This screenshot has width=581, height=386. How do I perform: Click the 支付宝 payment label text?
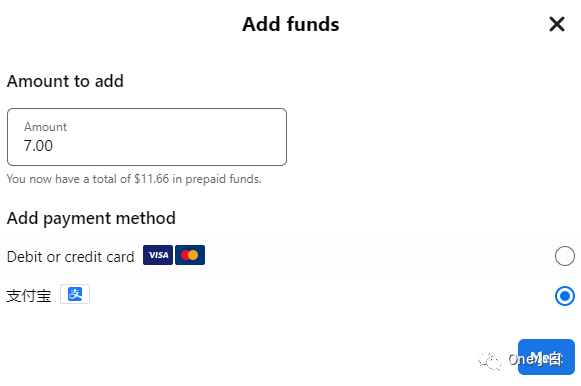coord(29,296)
